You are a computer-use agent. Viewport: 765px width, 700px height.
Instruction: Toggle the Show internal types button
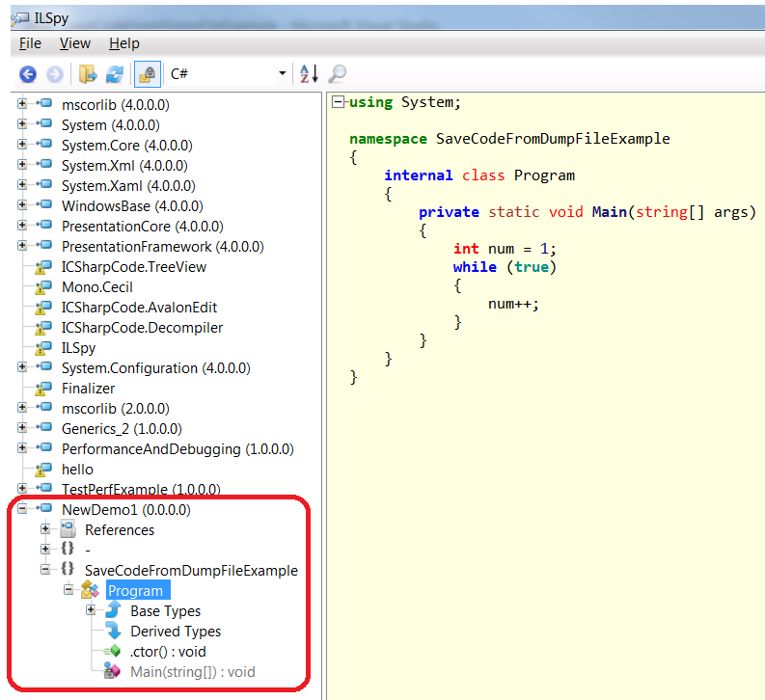click(148, 74)
